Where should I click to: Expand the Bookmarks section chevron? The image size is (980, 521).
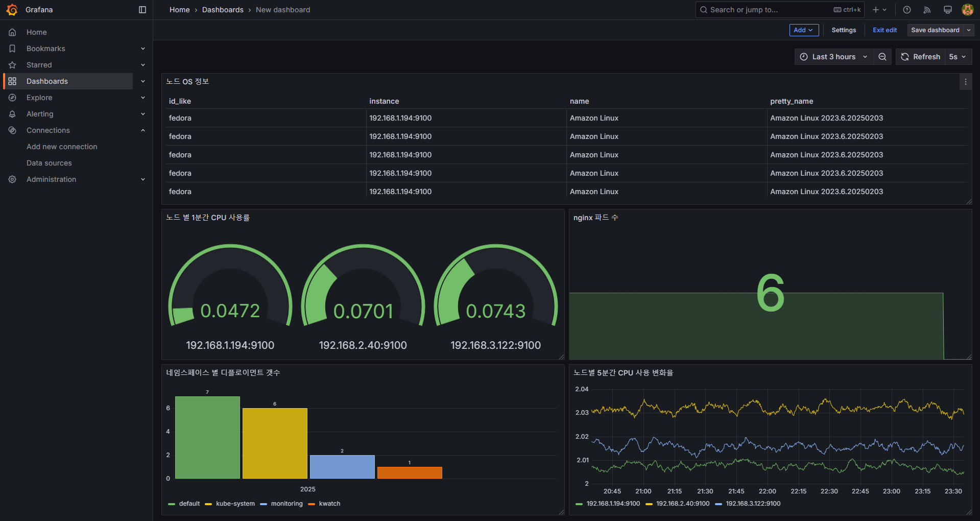pos(143,49)
